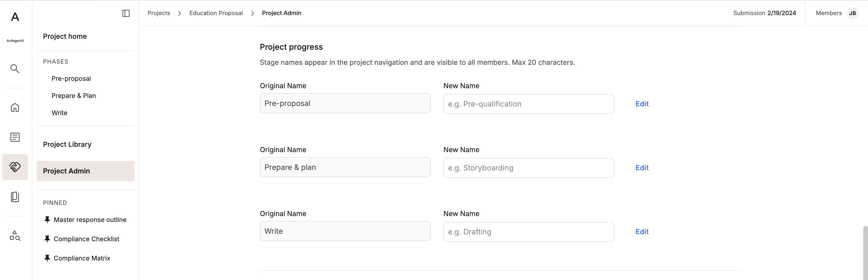Click pin icon beside Compliance Checklist
Viewport: 868px width, 280px height.
(x=47, y=239)
